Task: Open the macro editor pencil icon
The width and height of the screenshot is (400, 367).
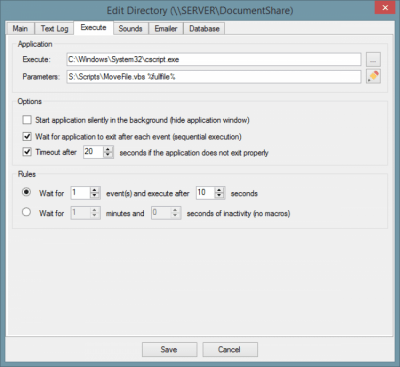Action: click(373, 77)
